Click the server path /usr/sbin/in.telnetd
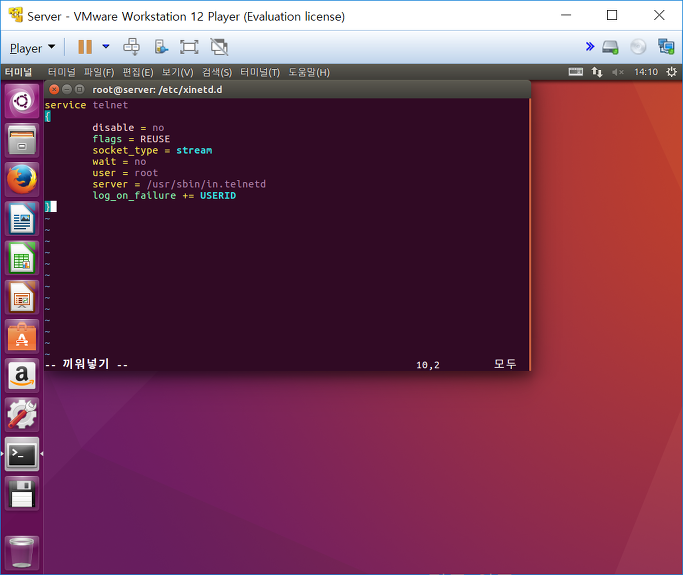Viewport: 683px width, 575px height. click(x=206, y=184)
